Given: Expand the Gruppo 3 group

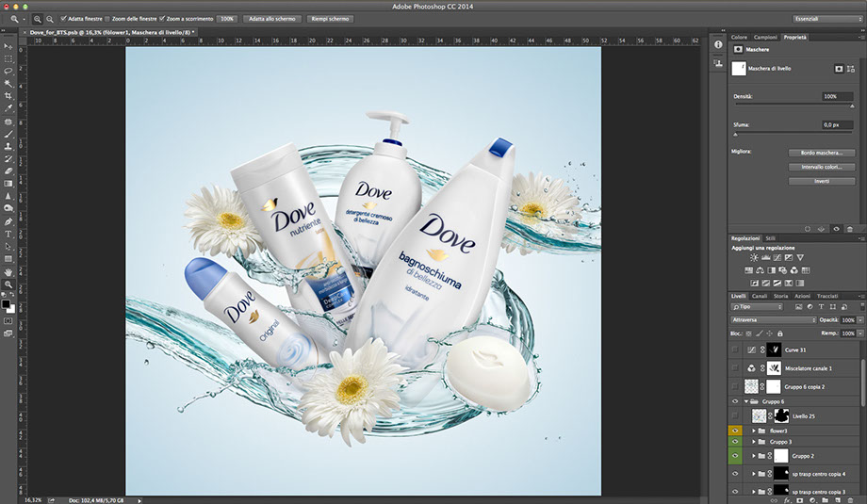Looking at the screenshot, I should (753, 442).
